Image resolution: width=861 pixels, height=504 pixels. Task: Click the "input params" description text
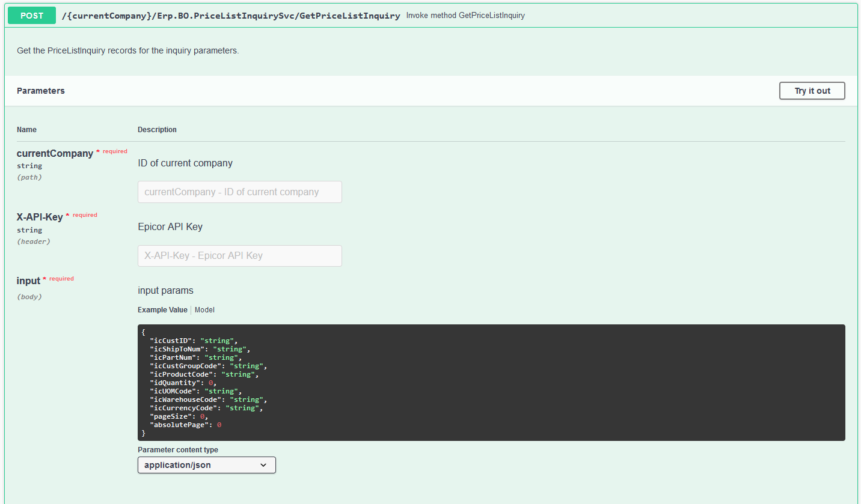[165, 290]
